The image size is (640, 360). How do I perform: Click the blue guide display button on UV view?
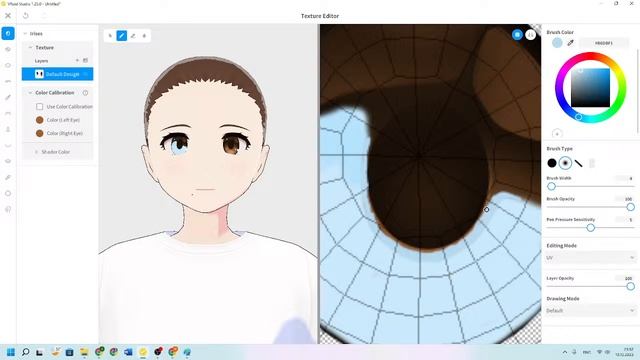(517, 35)
